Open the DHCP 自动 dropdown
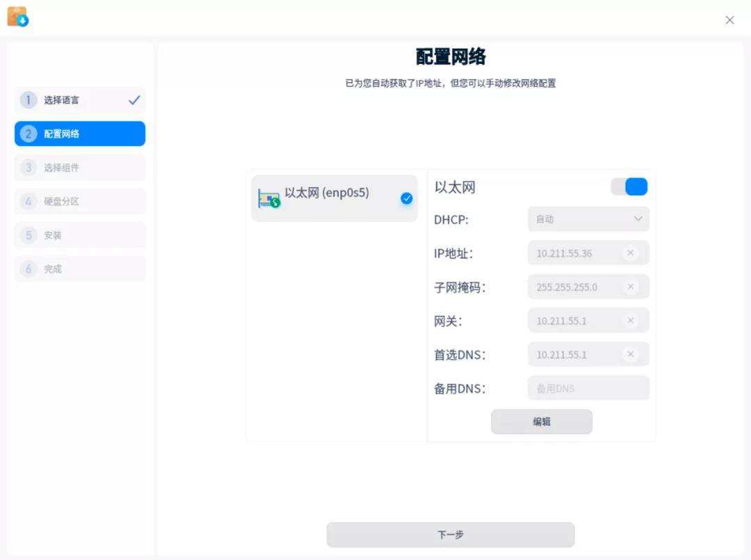Viewport: 751px width, 560px height. 588,219
